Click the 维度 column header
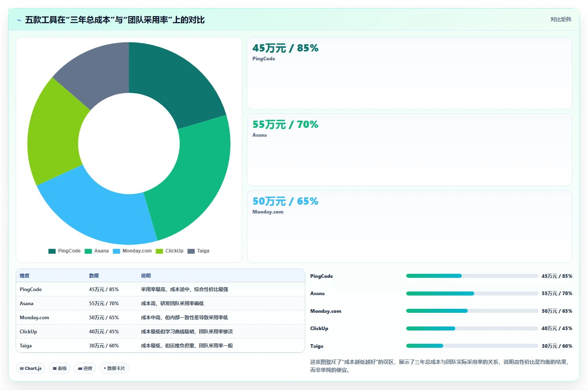588x390 pixels. (25, 276)
